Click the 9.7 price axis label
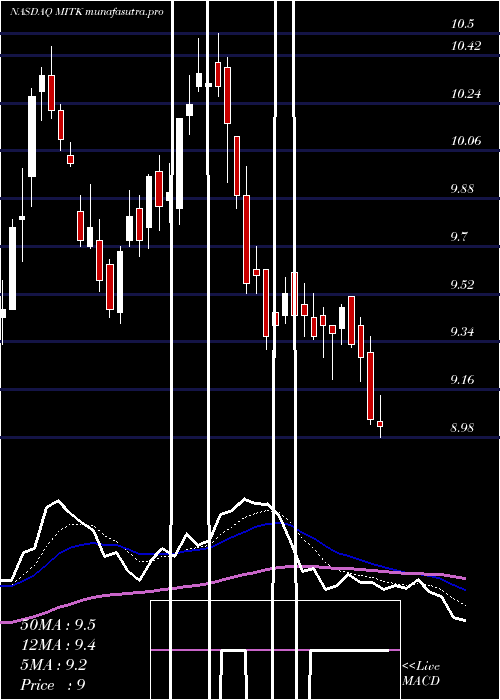Image resolution: width=500 pixels, height=700 pixels. pyautogui.click(x=459, y=237)
